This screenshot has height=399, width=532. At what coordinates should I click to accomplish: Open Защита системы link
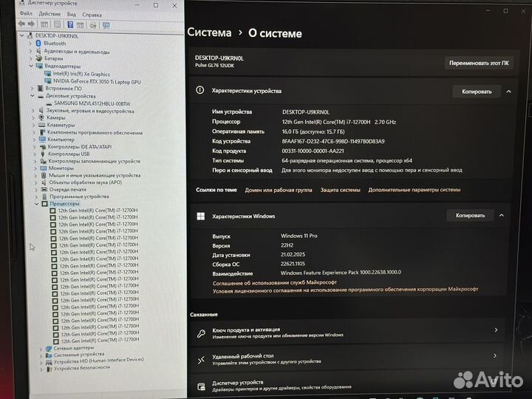tap(341, 190)
